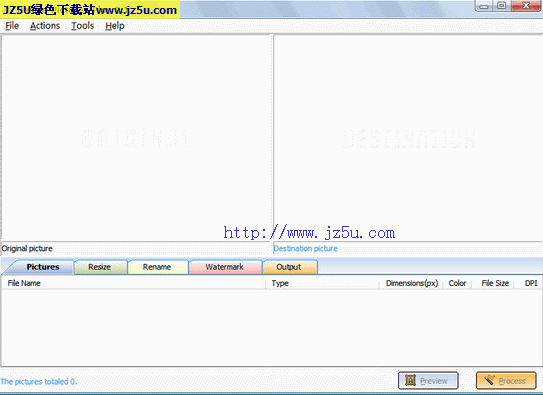Viewport: 543px width, 395px height.
Task: Minimize the application window
Action: click(x=484, y=6)
